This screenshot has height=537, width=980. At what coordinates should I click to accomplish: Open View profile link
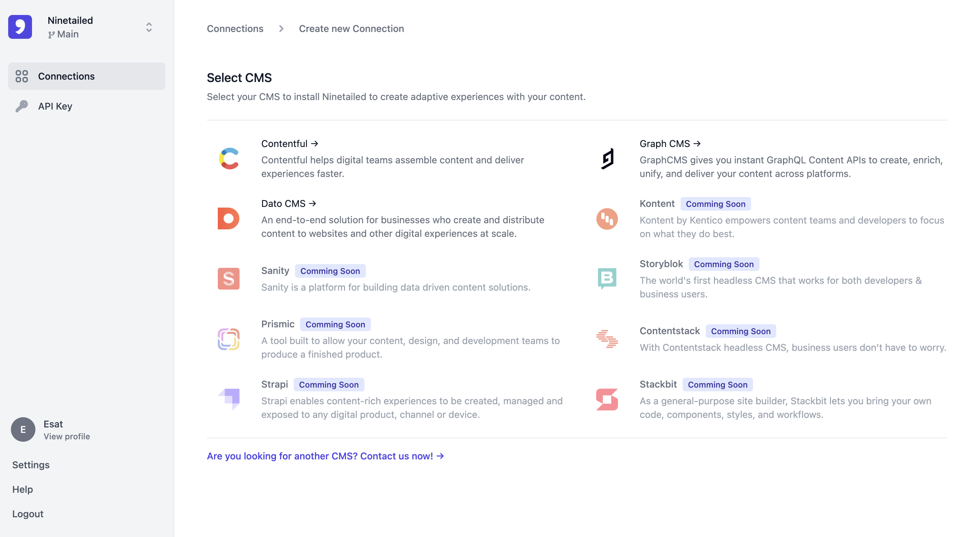click(x=67, y=437)
